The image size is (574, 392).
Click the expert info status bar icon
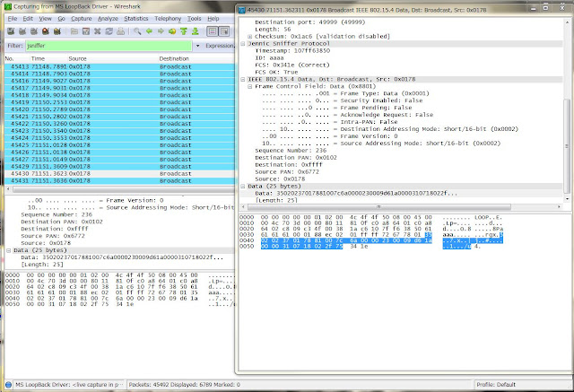(8, 385)
